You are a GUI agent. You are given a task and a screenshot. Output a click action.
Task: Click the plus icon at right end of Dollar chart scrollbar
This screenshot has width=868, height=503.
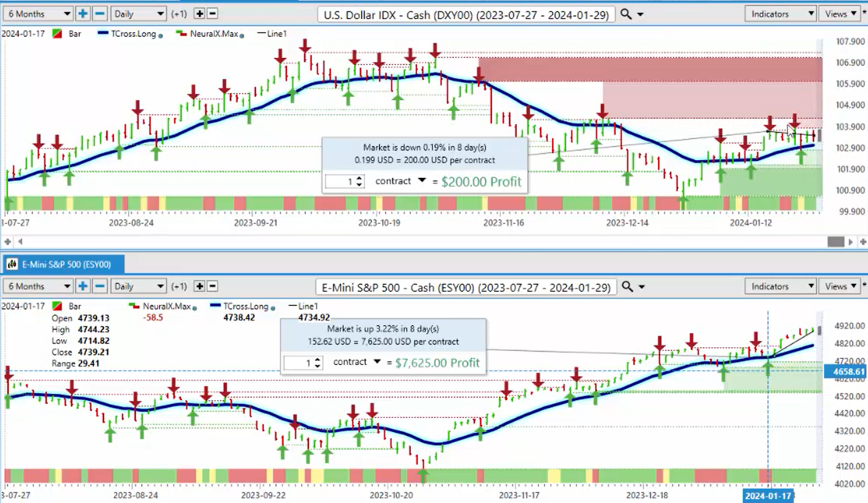862,242
